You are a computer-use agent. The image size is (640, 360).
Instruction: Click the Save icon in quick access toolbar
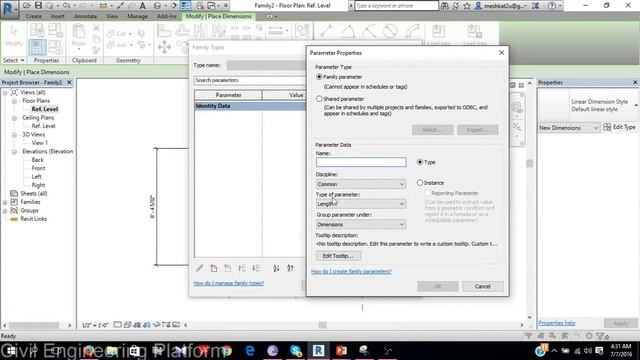(x=38, y=6)
